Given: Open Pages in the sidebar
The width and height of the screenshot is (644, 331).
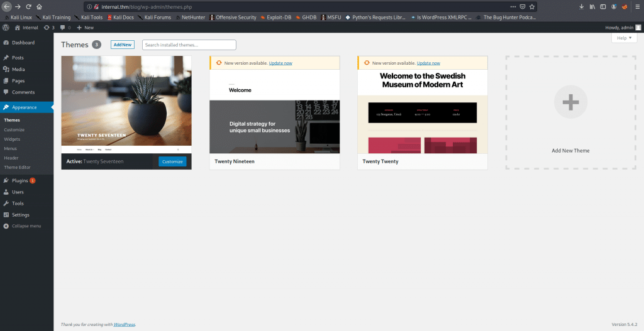Looking at the screenshot, I should [26, 81].
